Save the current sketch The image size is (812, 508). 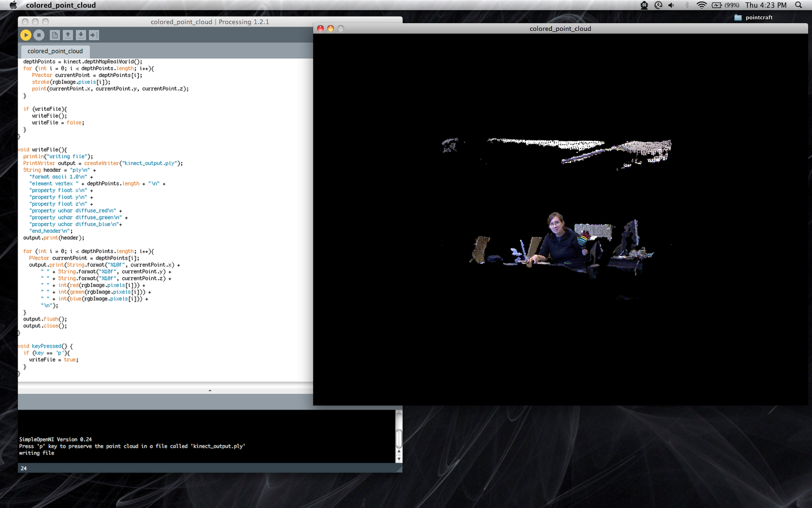tap(81, 35)
